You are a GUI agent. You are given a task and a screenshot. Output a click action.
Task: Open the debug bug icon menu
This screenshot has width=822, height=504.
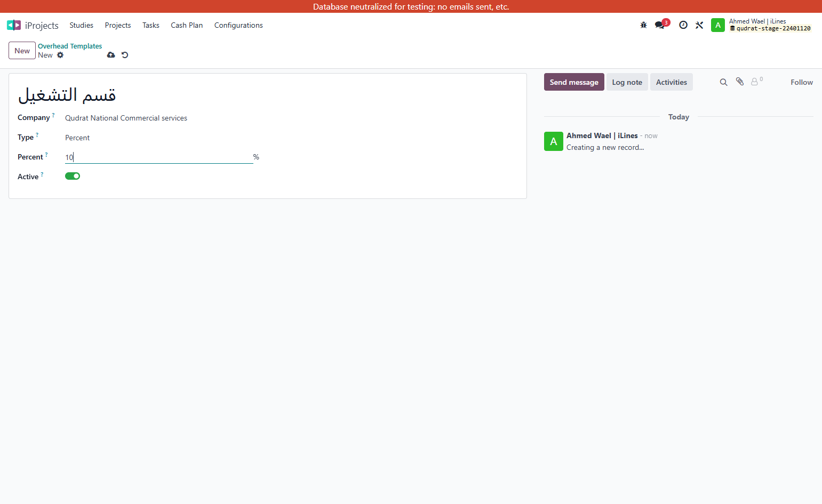(643, 25)
